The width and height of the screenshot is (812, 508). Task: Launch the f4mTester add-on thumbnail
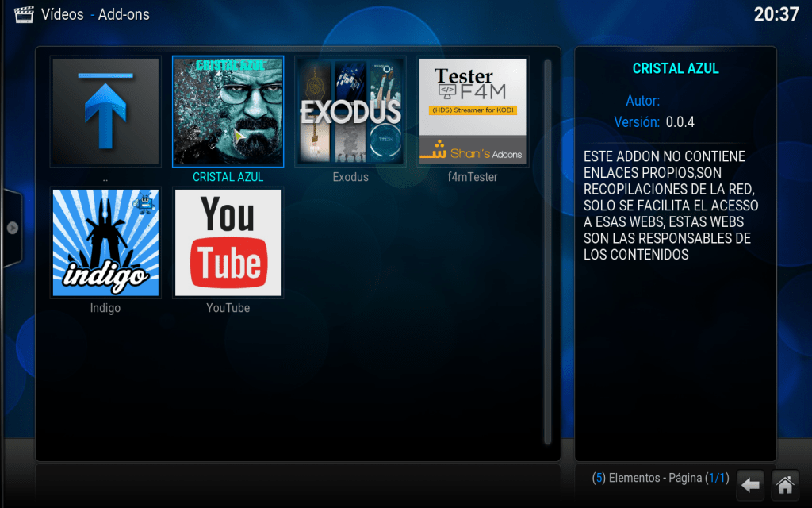click(x=473, y=111)
